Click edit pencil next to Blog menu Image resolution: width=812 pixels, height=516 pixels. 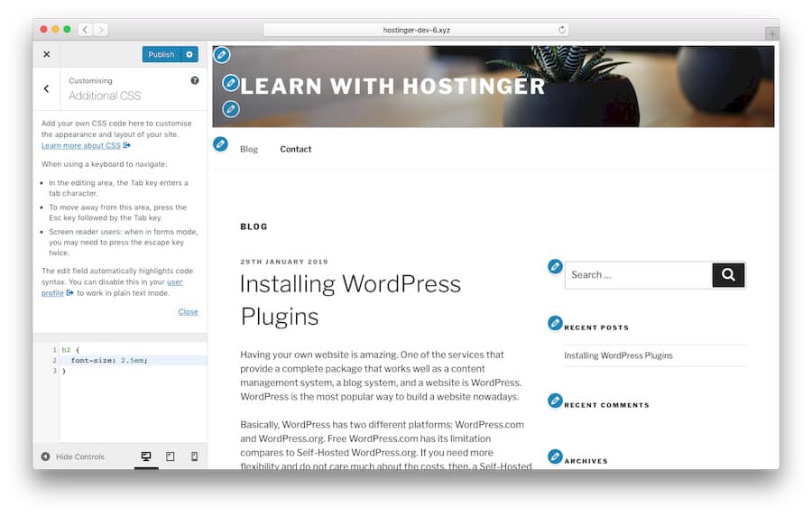click(221, 143)
